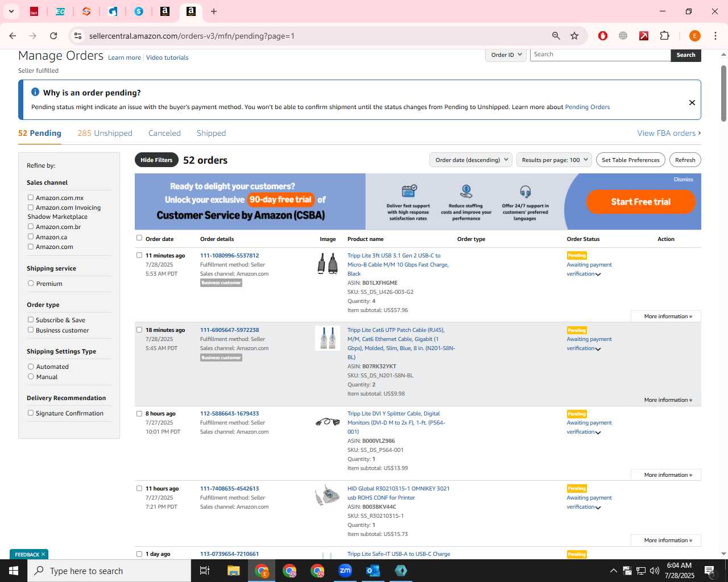This screenshot has width=728, height=582.
Task: Click the site information icon in address bar
Action: [x=78, y=36]
